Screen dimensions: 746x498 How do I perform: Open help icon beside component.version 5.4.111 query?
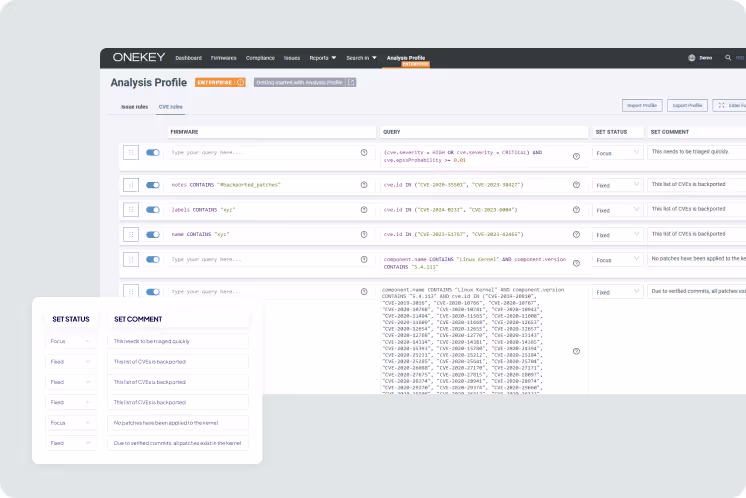(576, 263)
